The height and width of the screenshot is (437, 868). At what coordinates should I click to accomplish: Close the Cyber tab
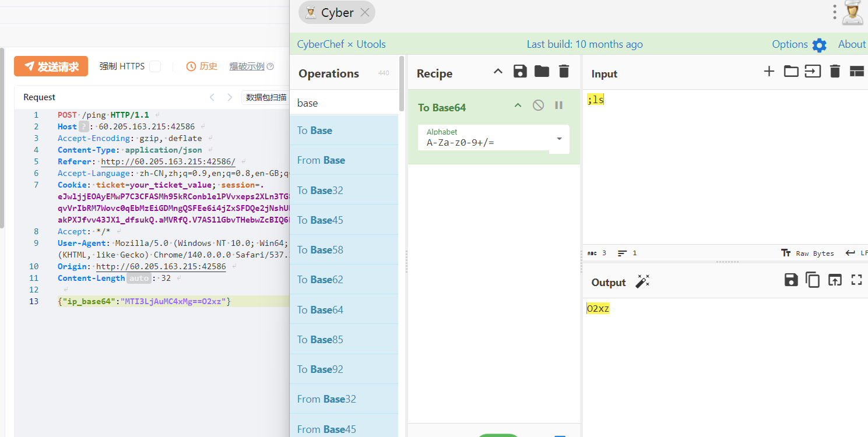click(x=365, y=12)
